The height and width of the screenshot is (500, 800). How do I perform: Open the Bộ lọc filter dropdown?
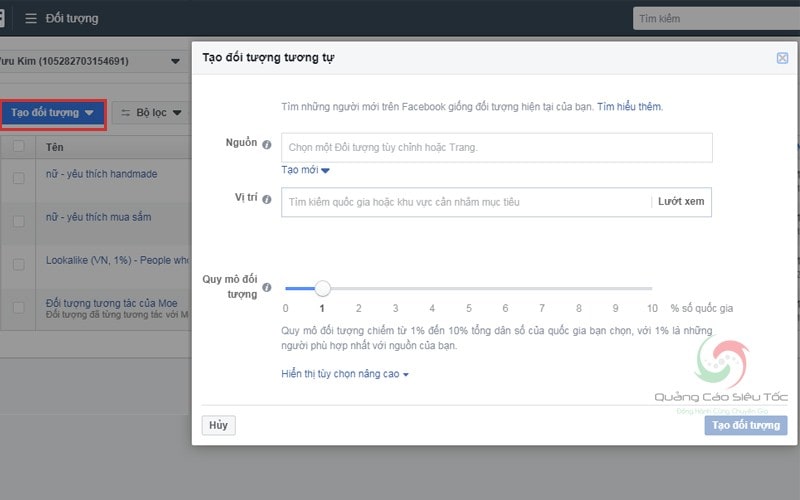point(152,113)
